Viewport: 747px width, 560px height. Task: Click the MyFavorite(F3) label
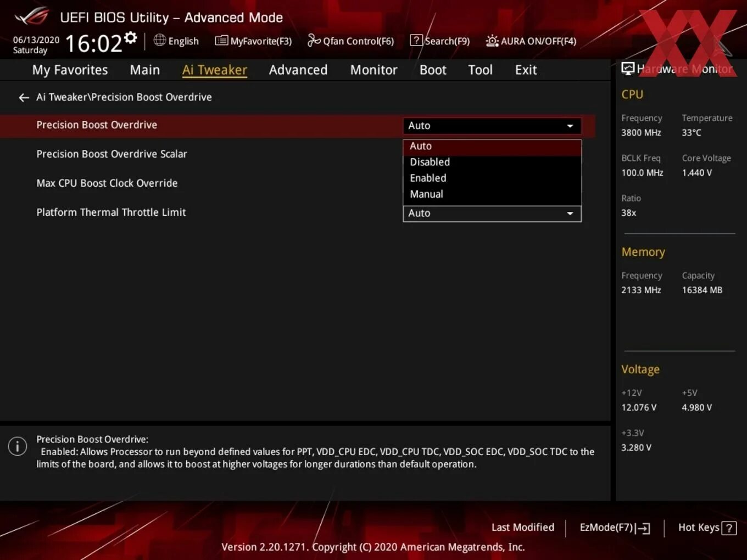(x=261, y=41)
